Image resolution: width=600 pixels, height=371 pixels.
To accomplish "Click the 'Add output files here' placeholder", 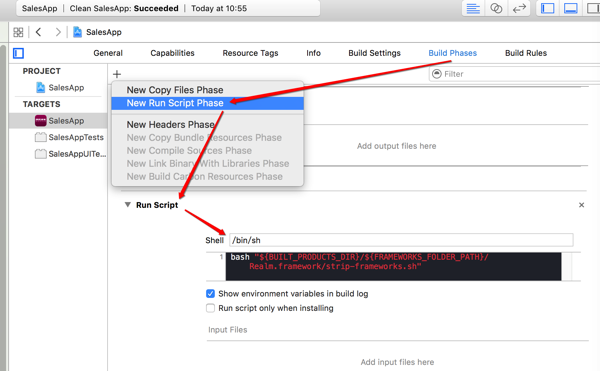I will pyautogui.click(x=396, y=146).
